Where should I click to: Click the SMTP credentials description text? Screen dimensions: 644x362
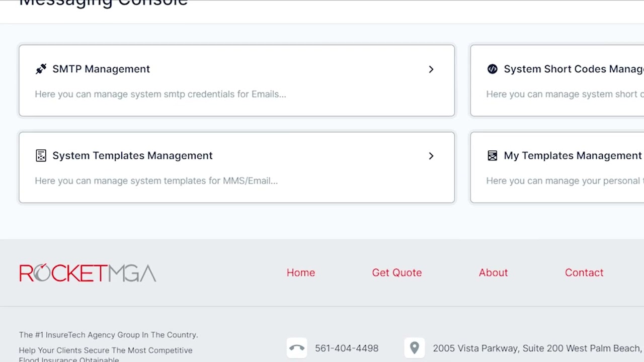[160, 94]
